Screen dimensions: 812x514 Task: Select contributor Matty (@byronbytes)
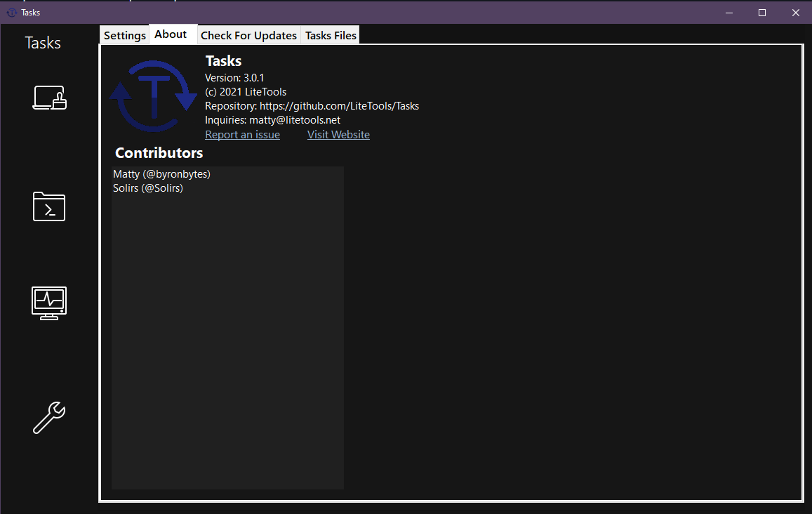tap(161, 174)
